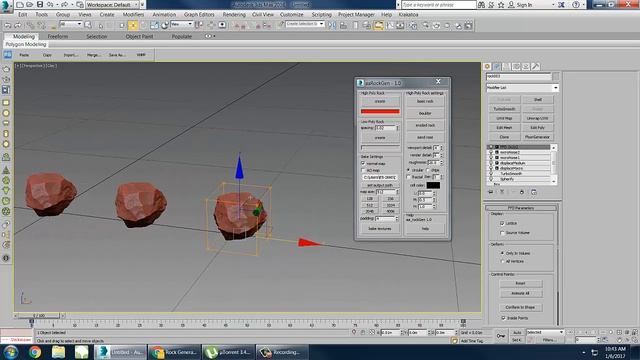Open the Selected key filter dropdown

click(x=545, y=332)
